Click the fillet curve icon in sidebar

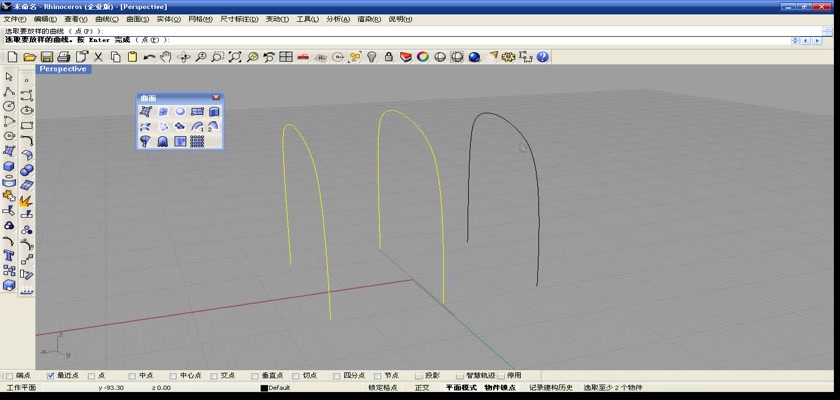pos(27,140)
